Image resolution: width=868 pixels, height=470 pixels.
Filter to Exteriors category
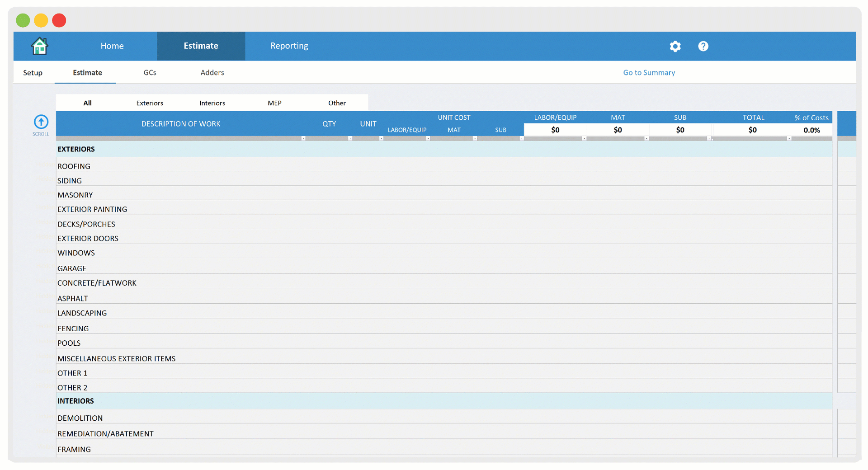coord(150,103)
